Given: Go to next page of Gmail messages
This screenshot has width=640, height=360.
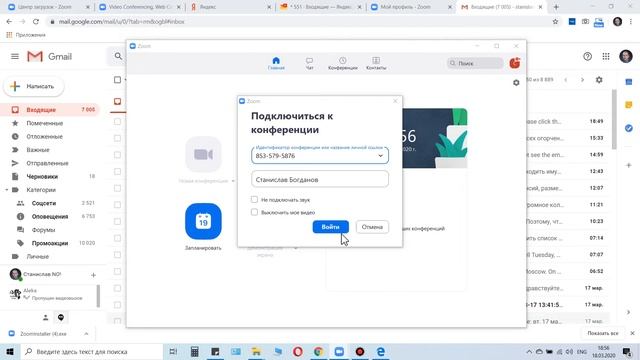Looking at the screenshot, I should [x=582, y=80].
